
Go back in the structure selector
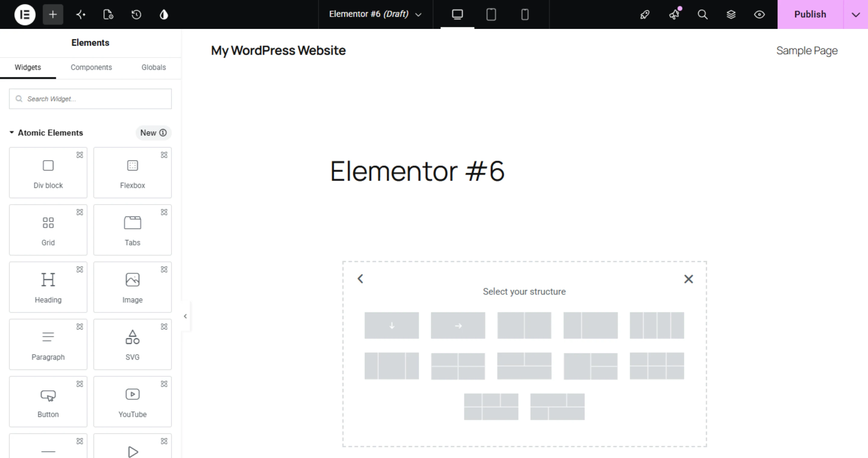360,279
